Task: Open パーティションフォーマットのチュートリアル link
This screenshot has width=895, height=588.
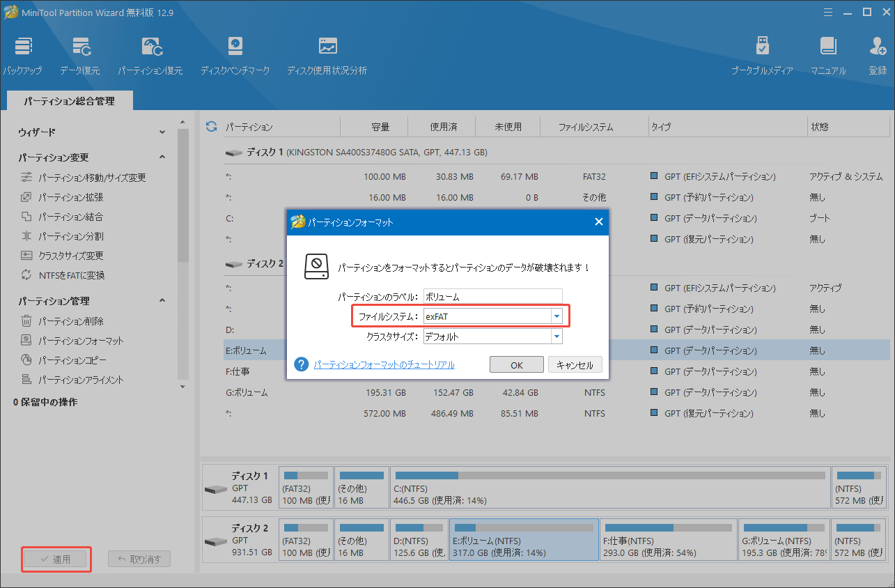Action: 384,364
